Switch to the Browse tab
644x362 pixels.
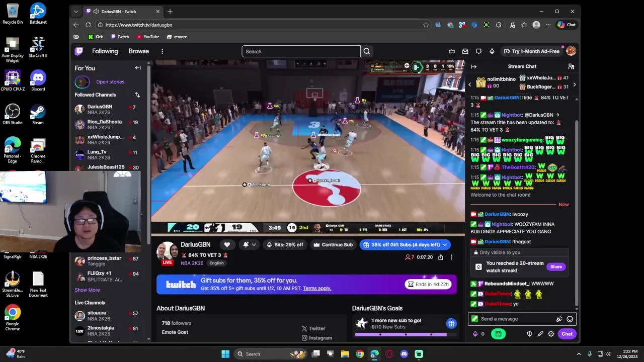[x=138, y=51]
